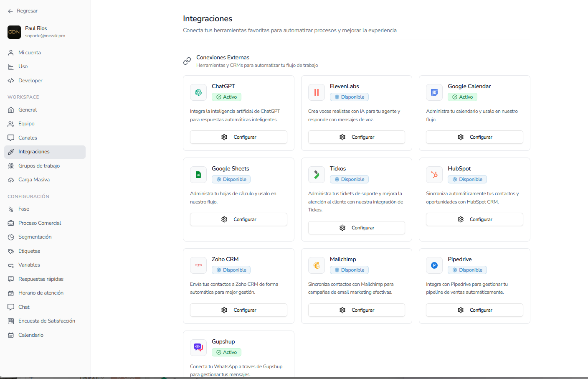The width and height of the screenshot is (588, 379).
Task: Click the General home icon
Action: coord(11,110)
